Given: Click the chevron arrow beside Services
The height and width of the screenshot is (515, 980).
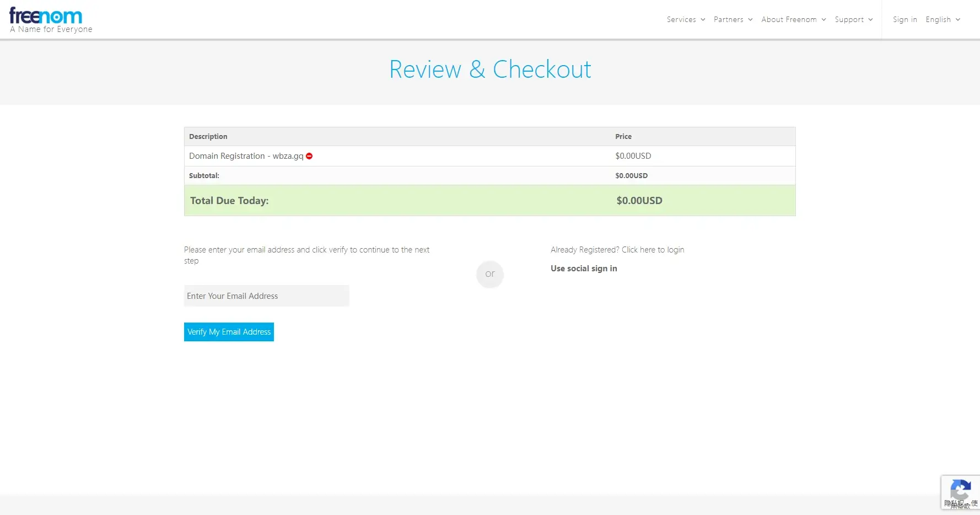Looking at the screenshot, I should click(x=703, y=20).
